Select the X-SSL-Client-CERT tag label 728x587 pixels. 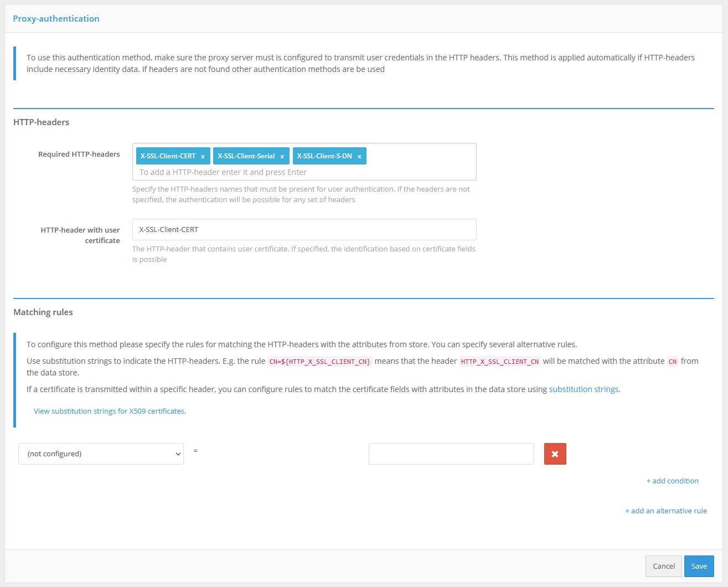(x=168, y=156)
